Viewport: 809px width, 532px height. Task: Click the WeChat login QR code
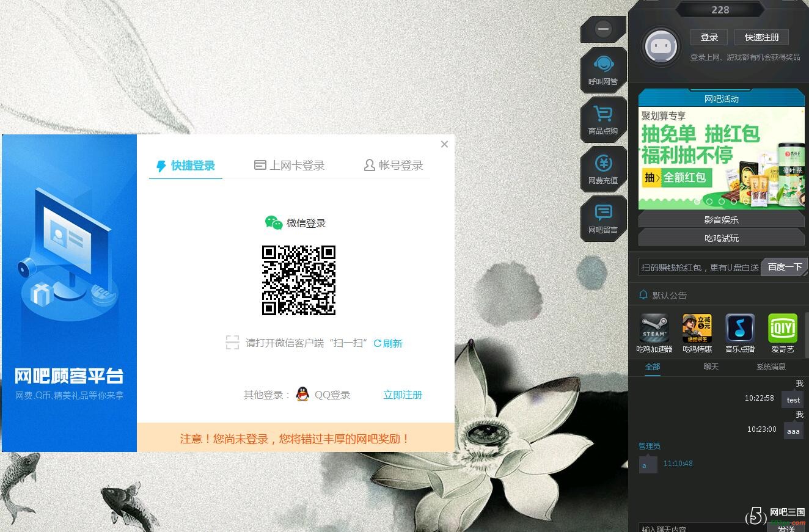pyautogui.click(x=299, y=280)
